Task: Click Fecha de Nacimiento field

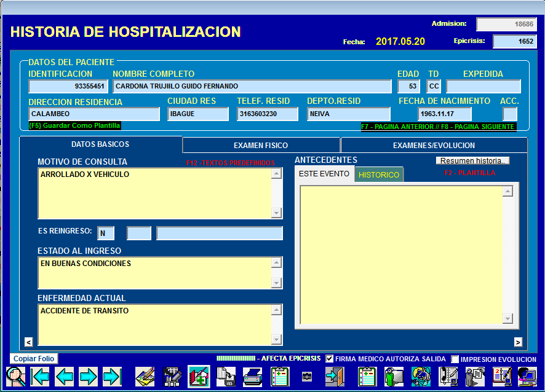Action: coord(445,114)
